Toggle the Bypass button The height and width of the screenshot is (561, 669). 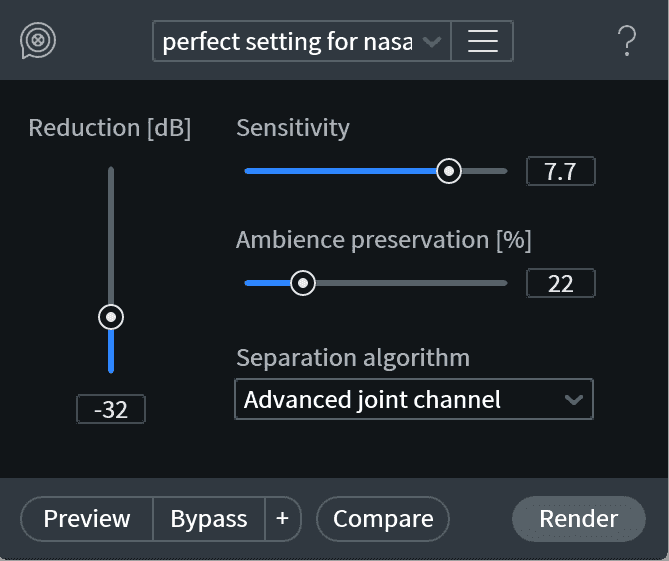pyautogui.click(x=209, y=519)
